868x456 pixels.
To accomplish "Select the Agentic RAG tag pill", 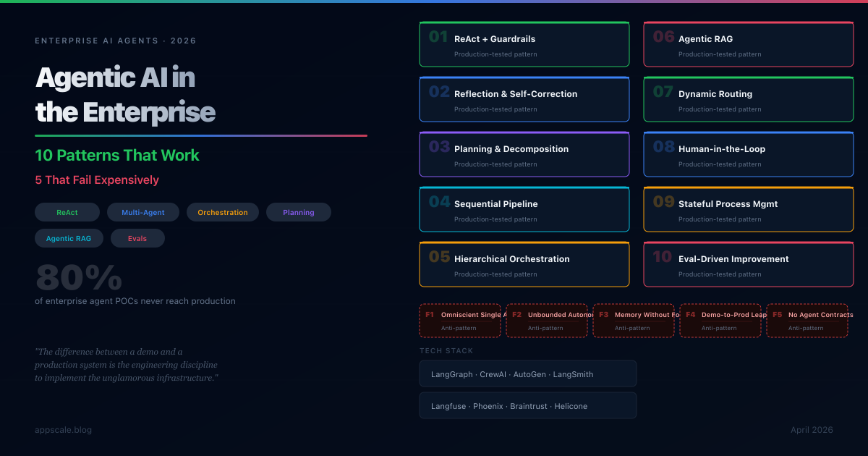I will pyautogui.click(x=69, y=238).
